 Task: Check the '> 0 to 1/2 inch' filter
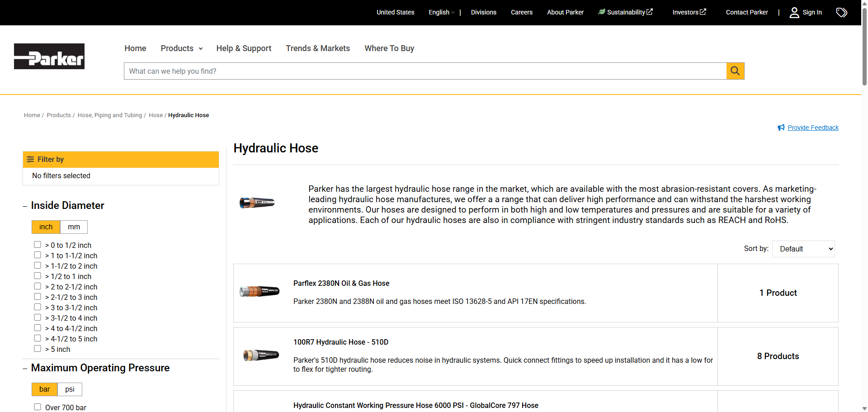click(38, 245)
